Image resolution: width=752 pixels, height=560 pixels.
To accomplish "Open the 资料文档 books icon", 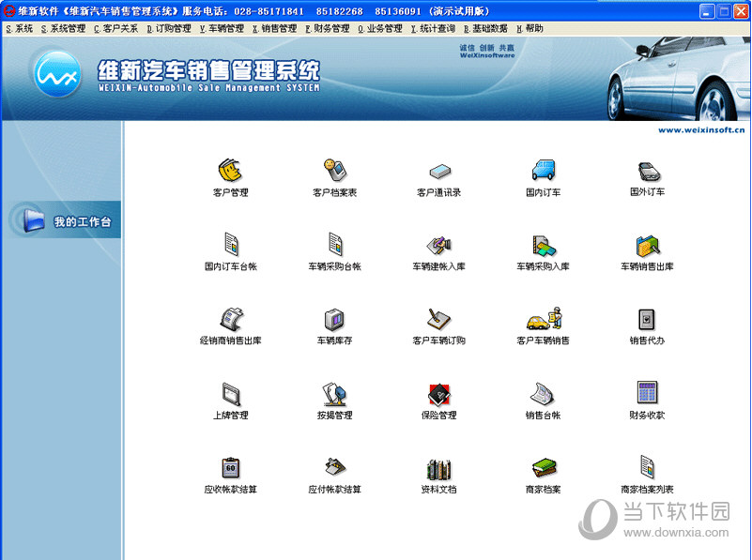I will (x=439, y=469).
